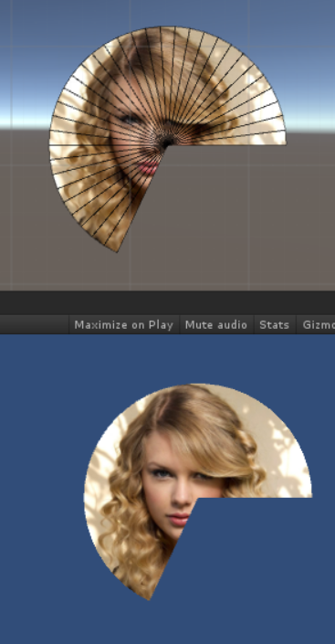Screen dimensions: 335x644
Task: Show the Stats overlay
Action: [x=275, y=325]
